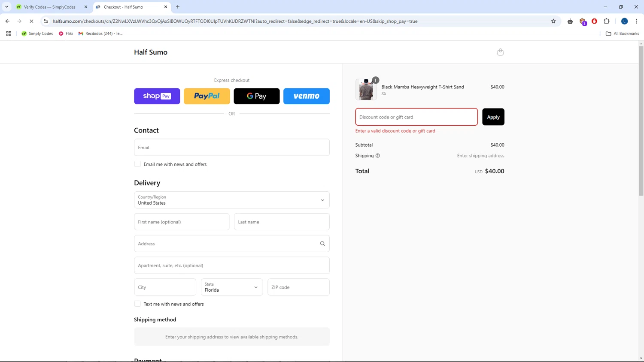Open the tab search dropdown arrow
This screenshot has height=362, width=644.
(6, 7)
